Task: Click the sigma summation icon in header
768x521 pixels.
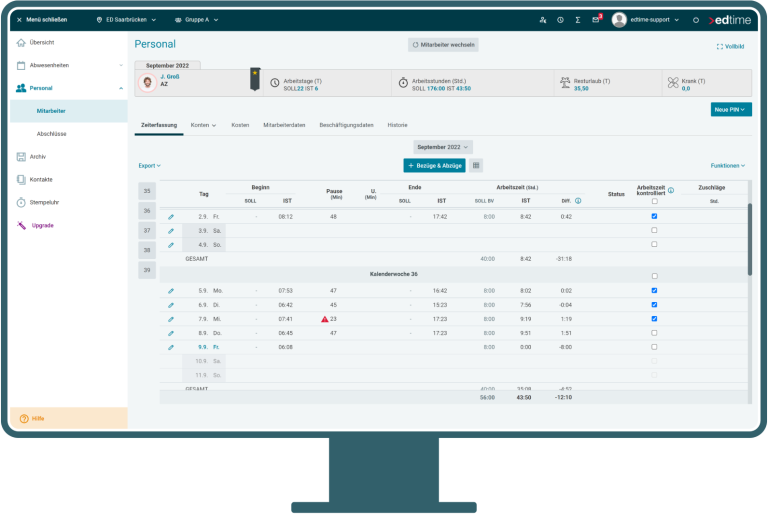Action: pos(578,19)
